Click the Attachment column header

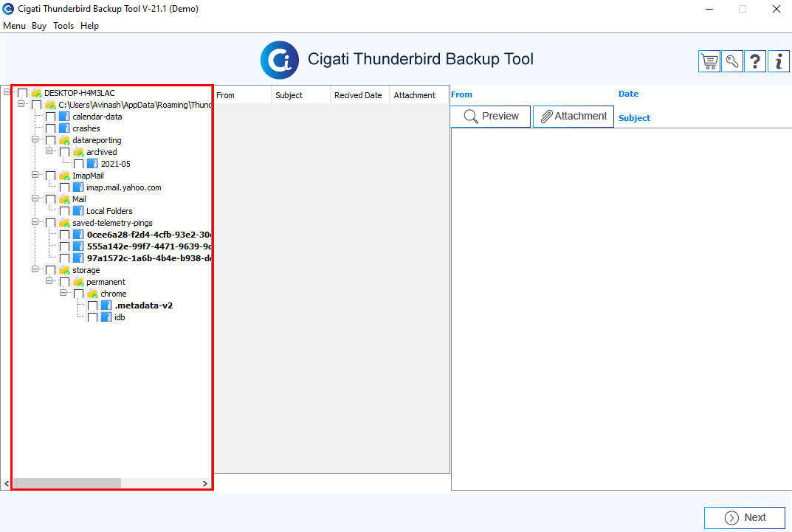(419, 95)
